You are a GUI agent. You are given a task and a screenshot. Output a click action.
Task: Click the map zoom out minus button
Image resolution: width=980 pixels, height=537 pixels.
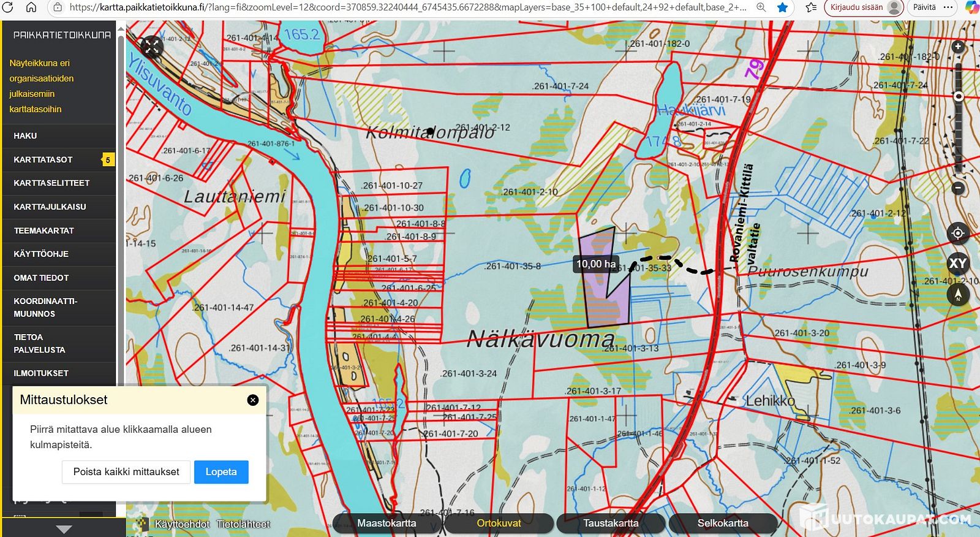[x=958, y=188]
